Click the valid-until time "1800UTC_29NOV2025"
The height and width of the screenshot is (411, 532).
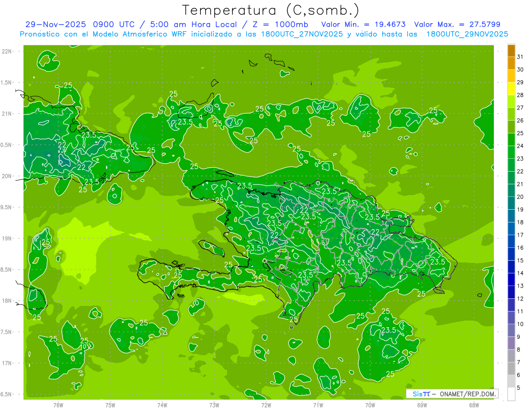(467, 34)
